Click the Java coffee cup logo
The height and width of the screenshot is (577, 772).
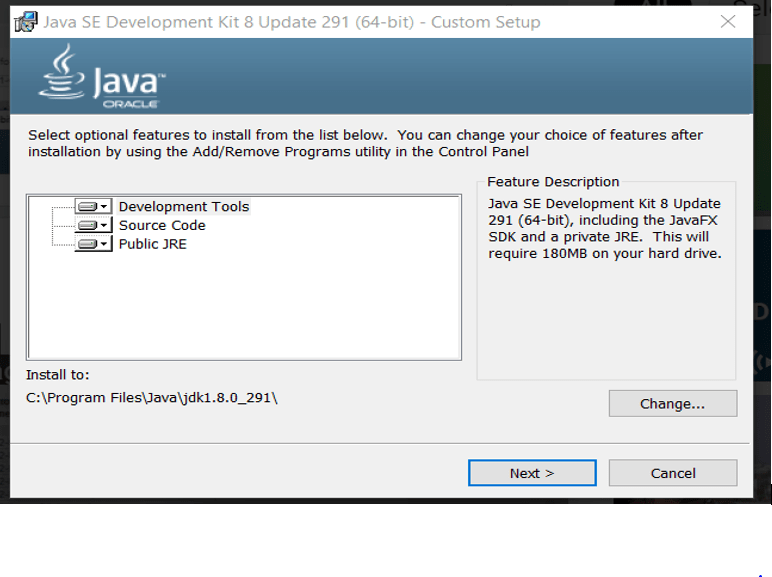click(x=62, y=72)
